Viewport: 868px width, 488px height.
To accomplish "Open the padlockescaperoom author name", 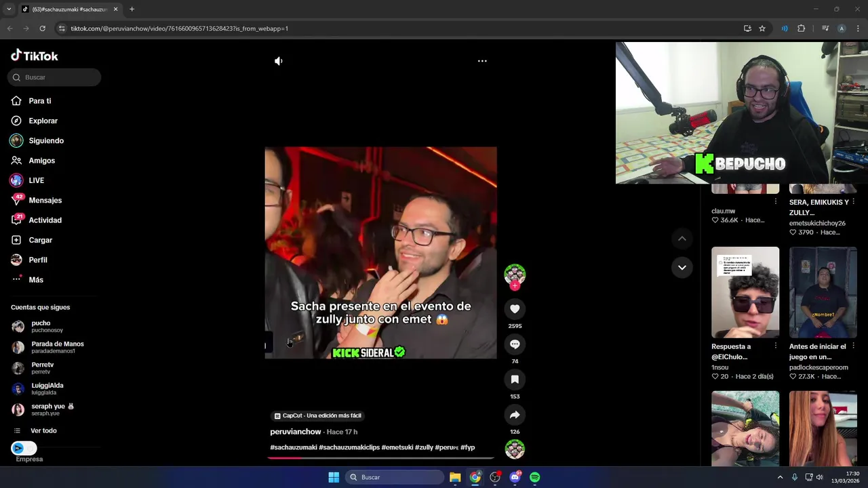I will (x=818, y=367).
